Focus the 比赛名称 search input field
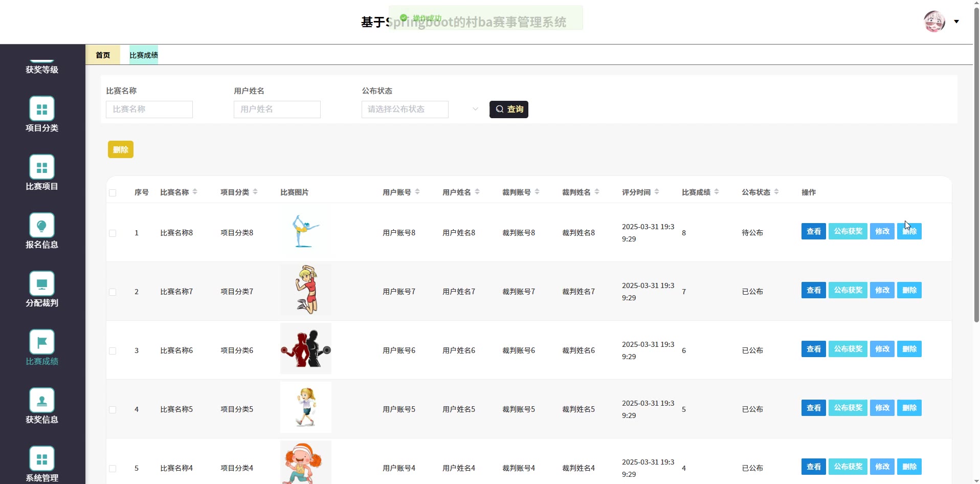The image size is (980, 484). tap(149, 109)
